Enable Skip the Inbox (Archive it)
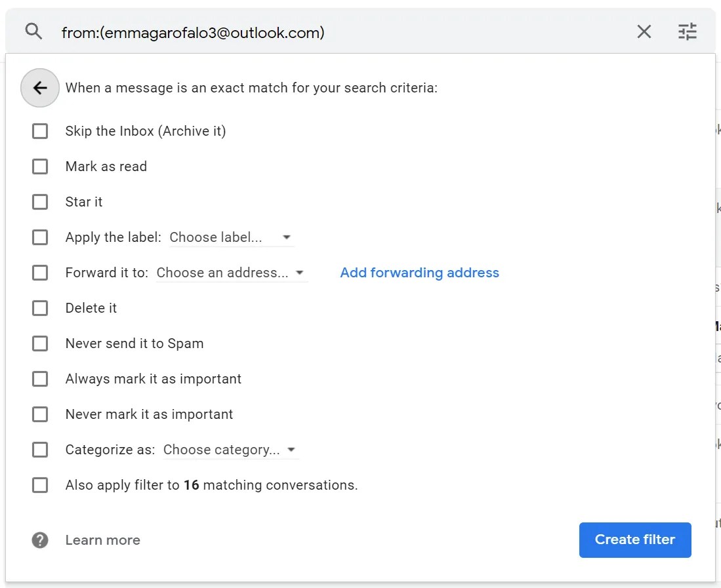Image resolution: width=721 pixels, height=588 pixels. click(39, 130)
